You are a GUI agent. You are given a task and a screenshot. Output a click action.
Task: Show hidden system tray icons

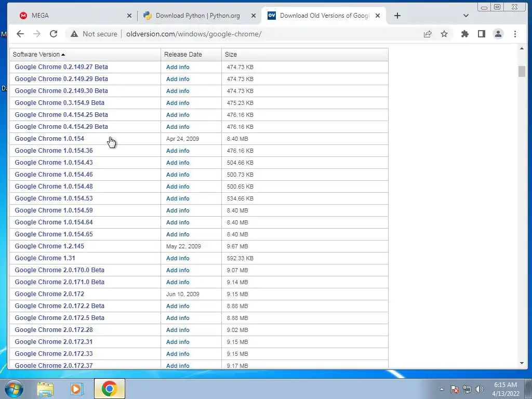(442, 389)
